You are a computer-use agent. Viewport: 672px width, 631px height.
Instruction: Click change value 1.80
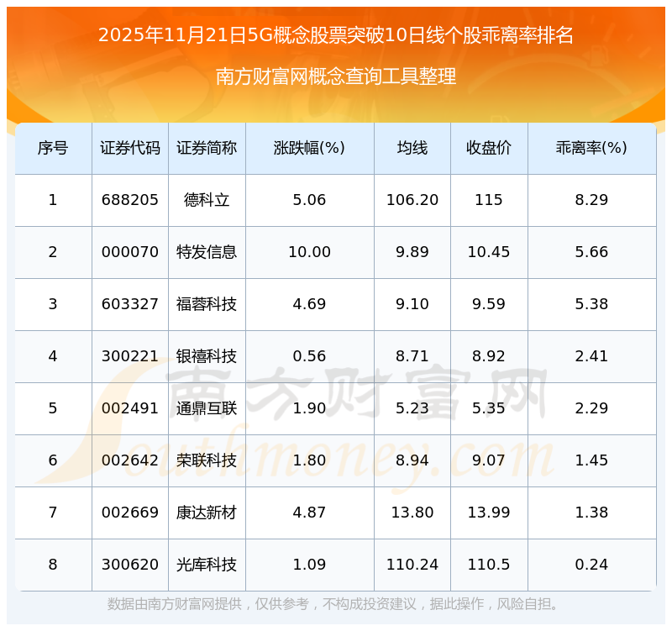point(309,460)
